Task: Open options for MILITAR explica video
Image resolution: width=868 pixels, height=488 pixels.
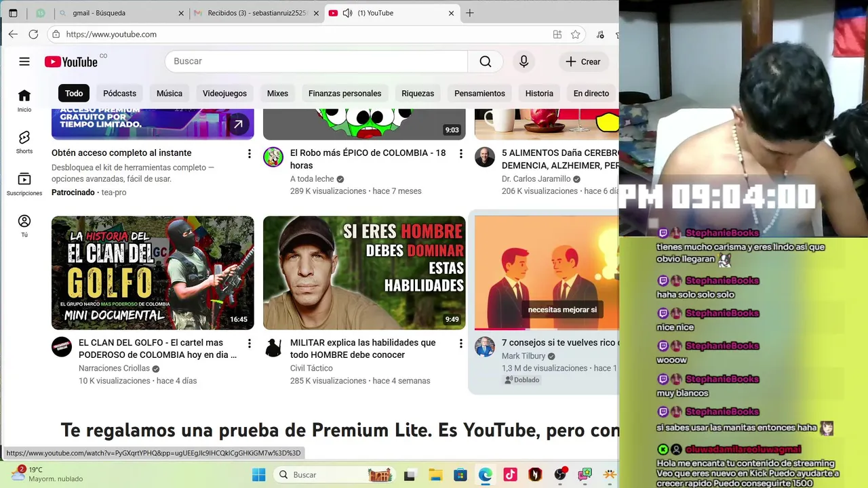Action: click(x=460, y=344)
